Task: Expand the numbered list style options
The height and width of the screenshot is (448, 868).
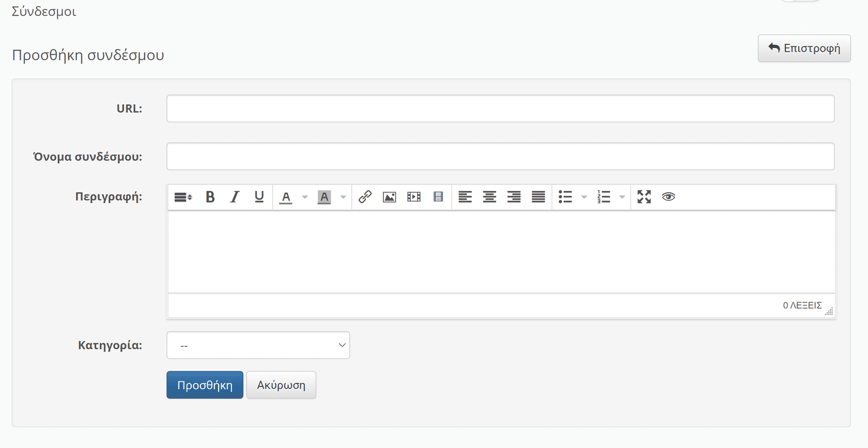Action: [x=622, y=197]
